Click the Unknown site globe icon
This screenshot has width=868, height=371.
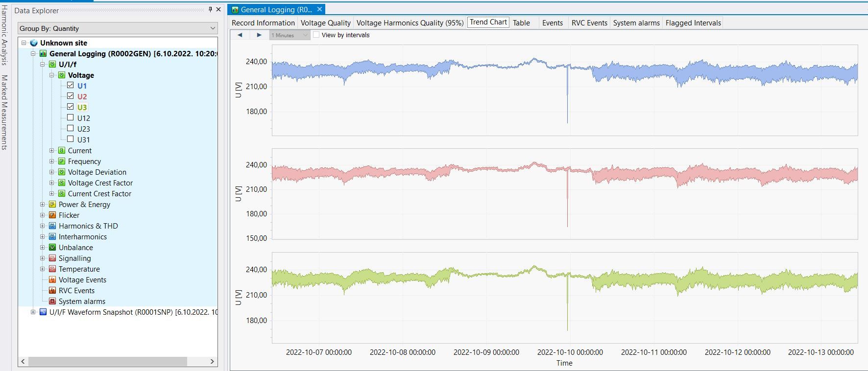point(34,43)
